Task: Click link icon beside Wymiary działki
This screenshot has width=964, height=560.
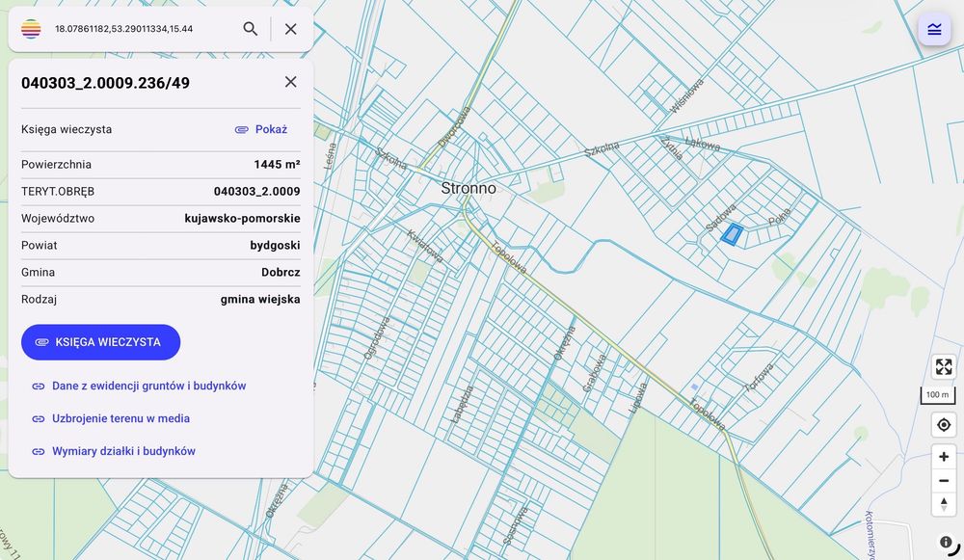Action: coord(39,451)
